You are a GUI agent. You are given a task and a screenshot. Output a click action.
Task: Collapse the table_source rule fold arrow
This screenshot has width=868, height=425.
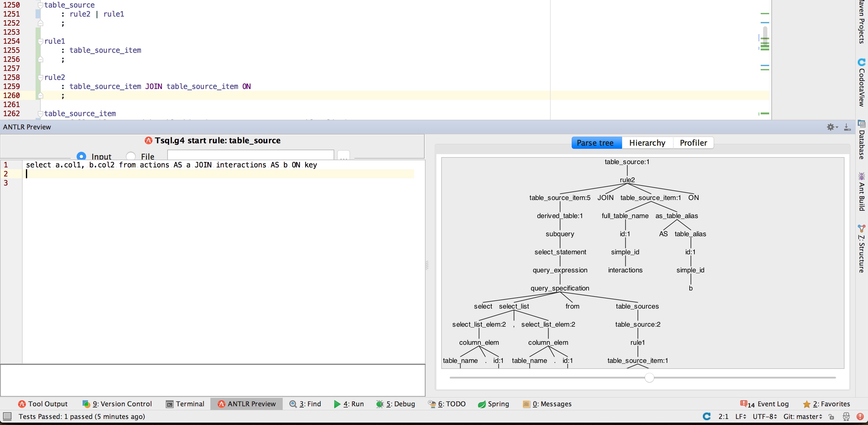40,5
